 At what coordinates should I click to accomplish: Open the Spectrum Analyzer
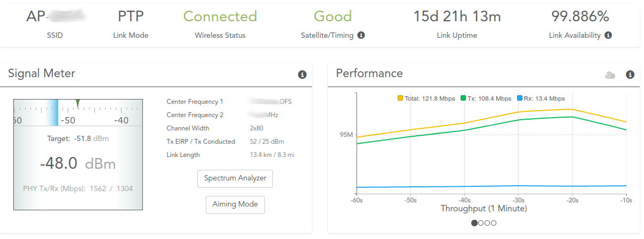coord(235,178)
